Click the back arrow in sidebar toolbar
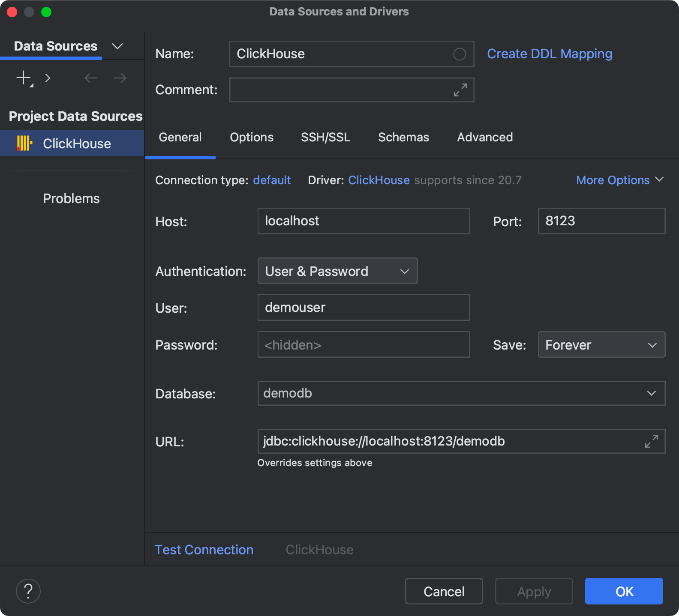 click(x=91, y=78)
